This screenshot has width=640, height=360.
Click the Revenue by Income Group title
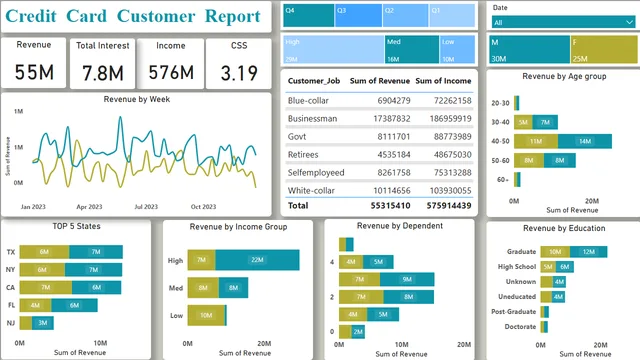coord(238,227)
